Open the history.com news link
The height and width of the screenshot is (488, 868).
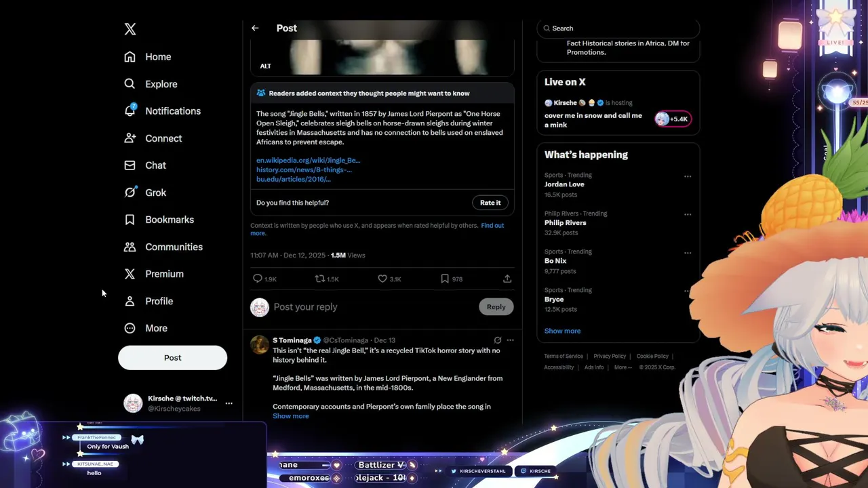pyautogui.click(x=304, y=169)
